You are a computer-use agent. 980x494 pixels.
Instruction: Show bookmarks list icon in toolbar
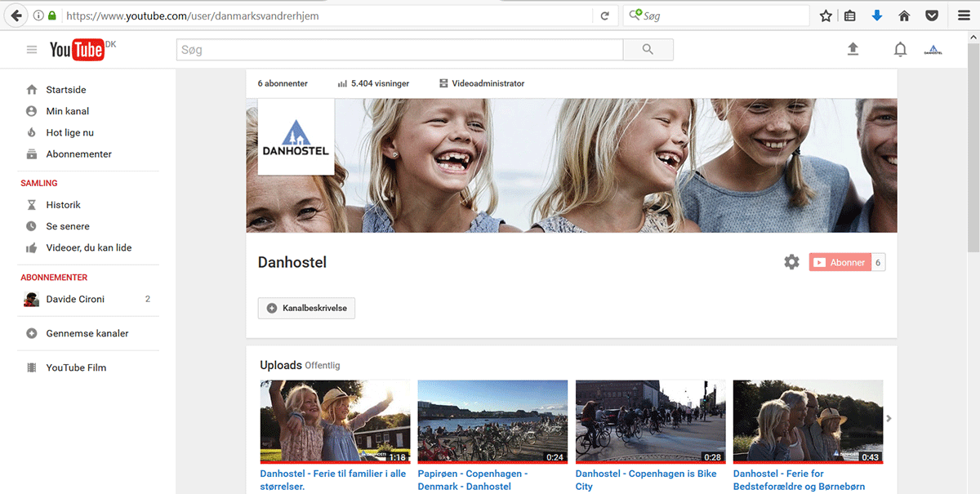click(x=850, y=16)
